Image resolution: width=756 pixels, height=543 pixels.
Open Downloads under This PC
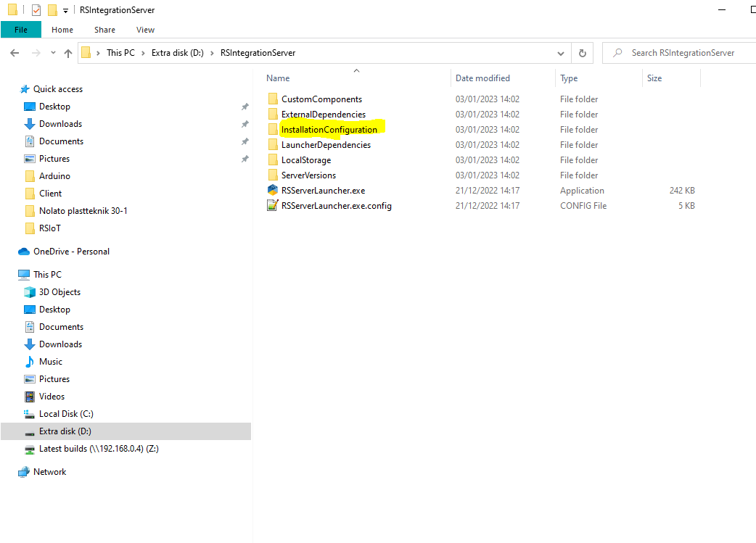tap(60, 344)
